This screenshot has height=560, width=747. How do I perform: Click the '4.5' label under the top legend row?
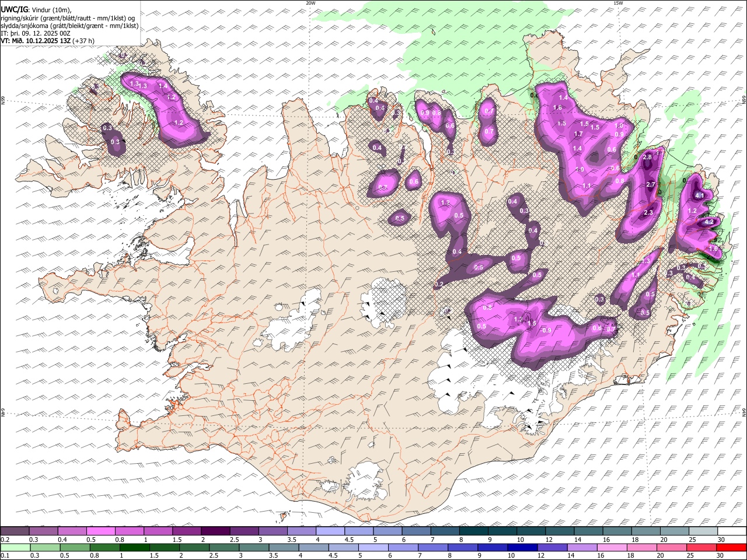coord(348,540)
